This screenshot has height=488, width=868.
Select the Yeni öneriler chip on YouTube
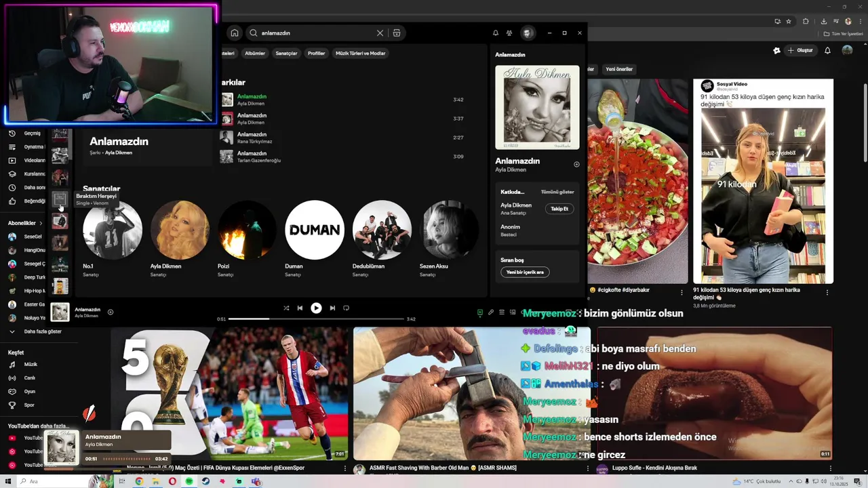(x=619, y=69)
